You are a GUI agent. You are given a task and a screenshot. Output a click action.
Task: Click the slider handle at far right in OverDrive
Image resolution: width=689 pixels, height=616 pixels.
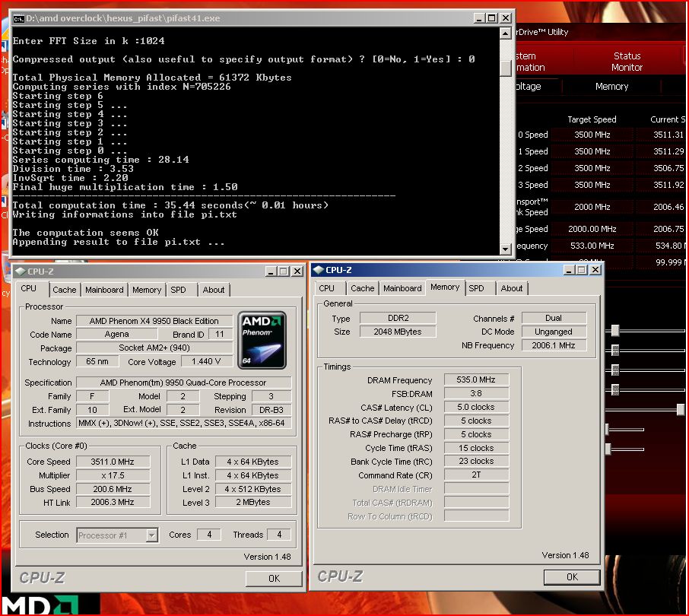(680, 409)
